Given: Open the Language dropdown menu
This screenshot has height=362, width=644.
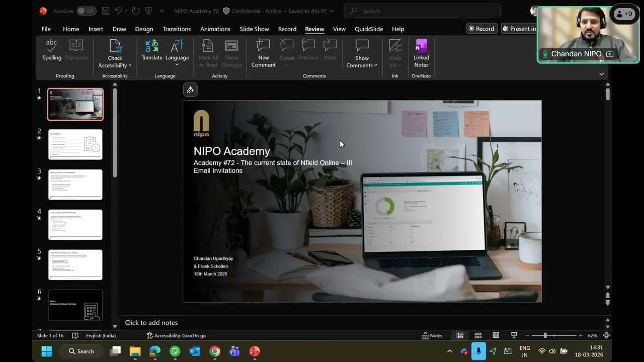Looking at the screenshot, I should 177,64.
